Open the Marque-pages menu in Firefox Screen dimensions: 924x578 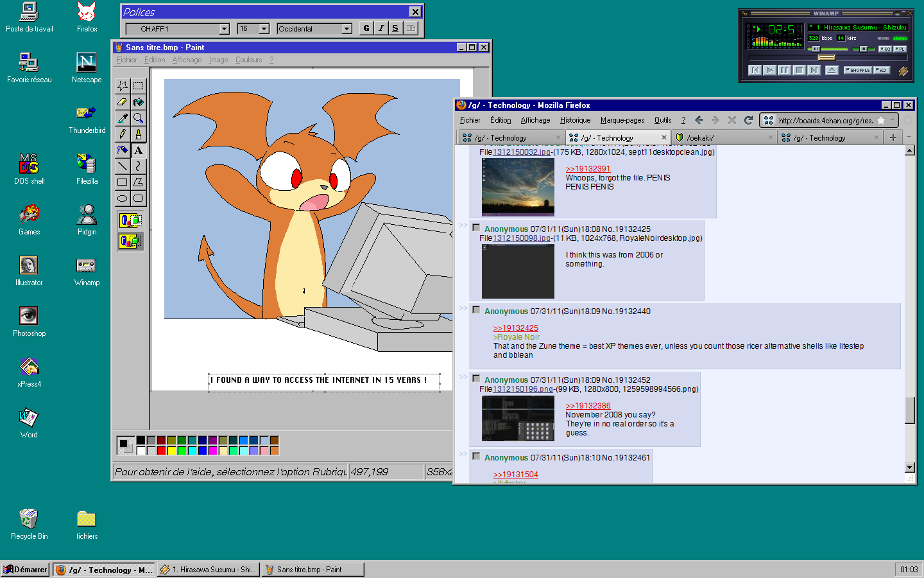[622, 120]
